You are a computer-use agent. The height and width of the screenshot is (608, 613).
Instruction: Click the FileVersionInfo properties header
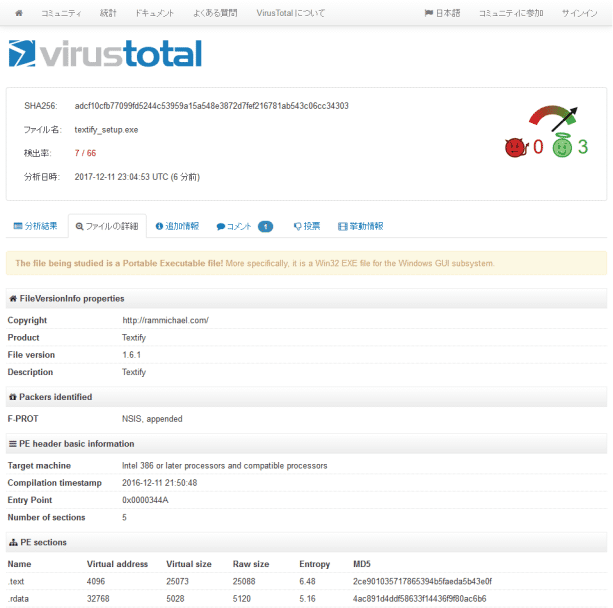(x=306, y=299)
